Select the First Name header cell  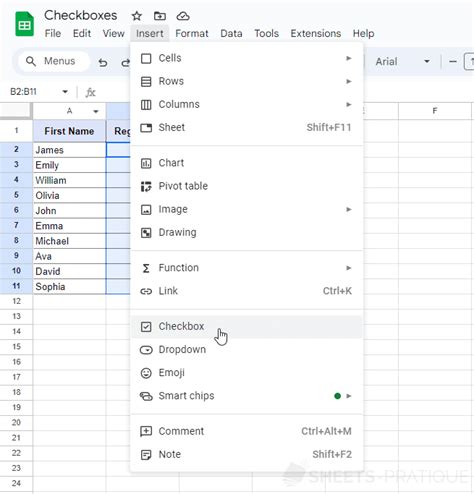click(69, 131)
